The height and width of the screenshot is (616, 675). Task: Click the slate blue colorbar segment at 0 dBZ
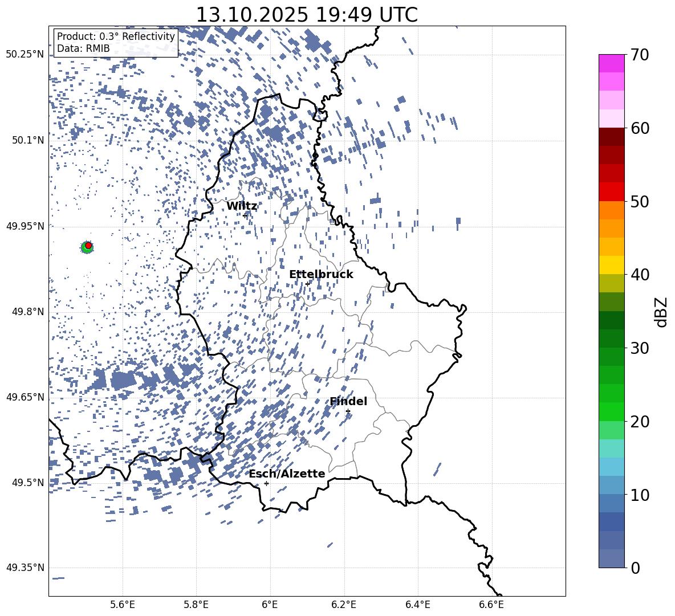coord(611,559)
